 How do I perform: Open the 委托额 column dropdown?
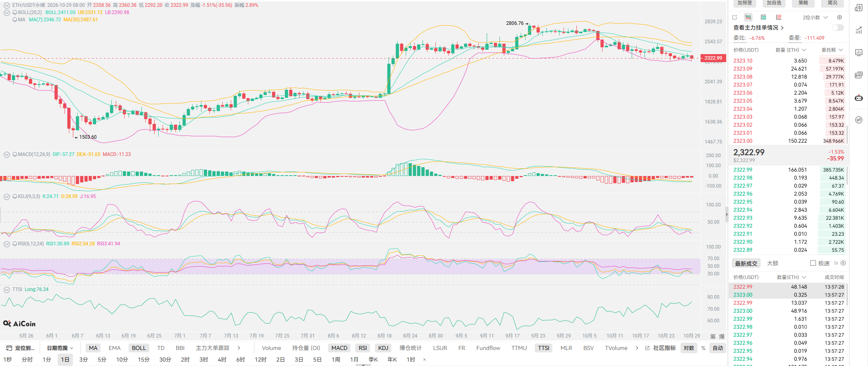tap(832, 50)
